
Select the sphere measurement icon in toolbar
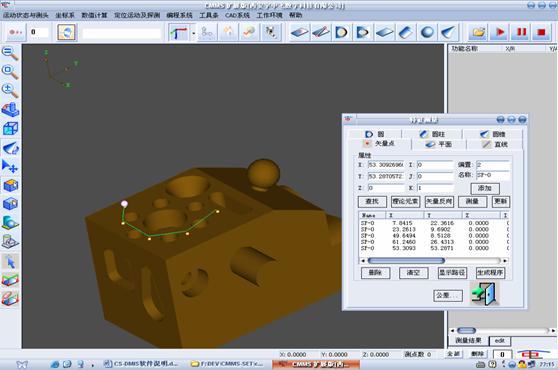pos(427,32)
